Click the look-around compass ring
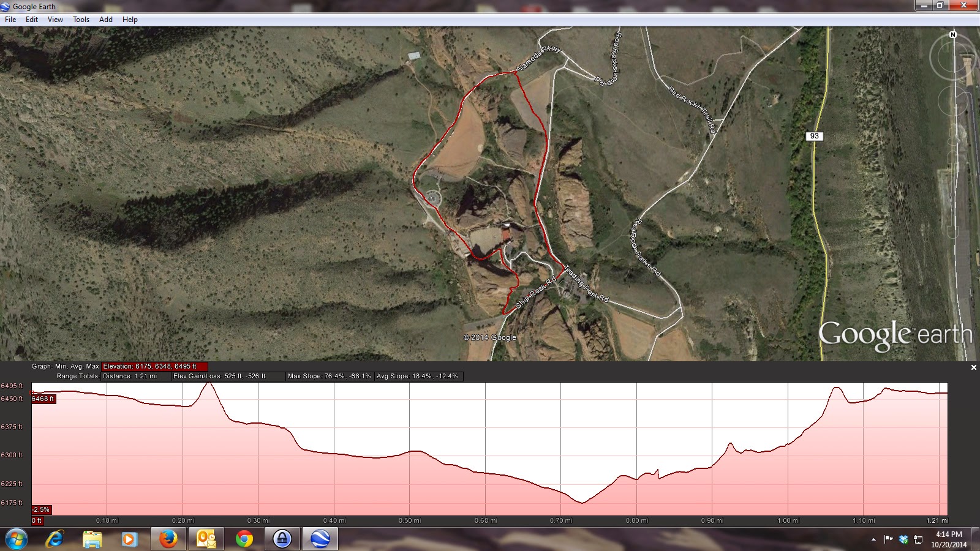980x551 pixels. click(952, 58)
